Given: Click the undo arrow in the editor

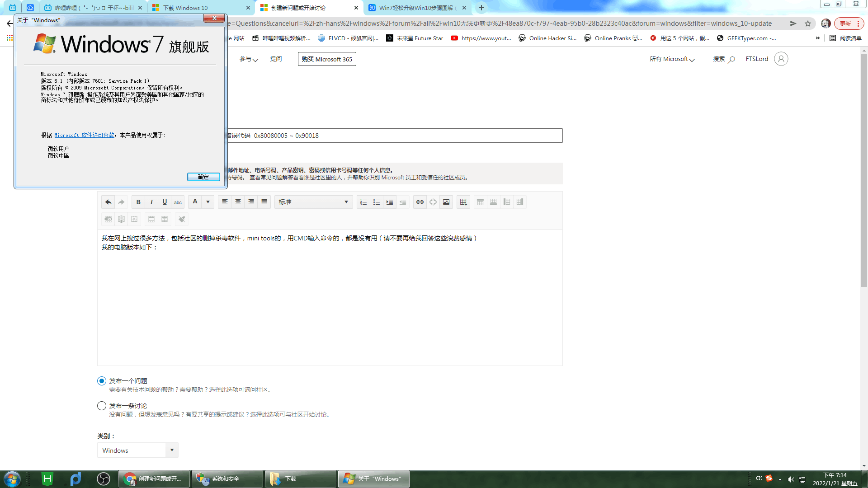Looking at the screenshot, I should (x=108, y=202).
